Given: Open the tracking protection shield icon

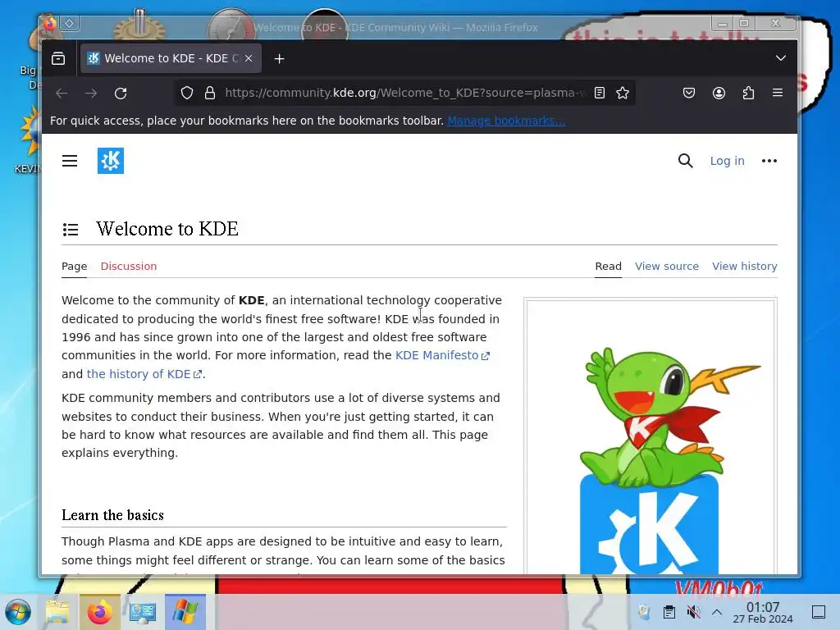Looking at the screenshot, I should point(186,94).
